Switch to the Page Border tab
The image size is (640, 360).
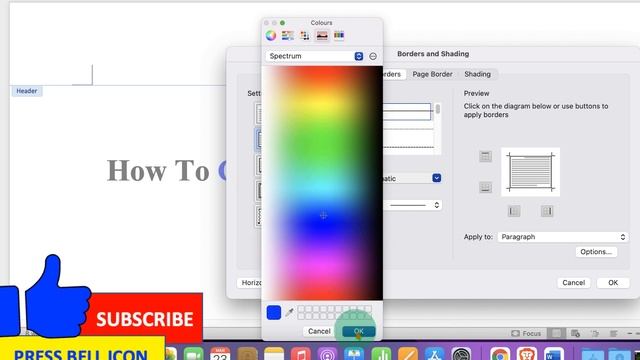(432, 74)
